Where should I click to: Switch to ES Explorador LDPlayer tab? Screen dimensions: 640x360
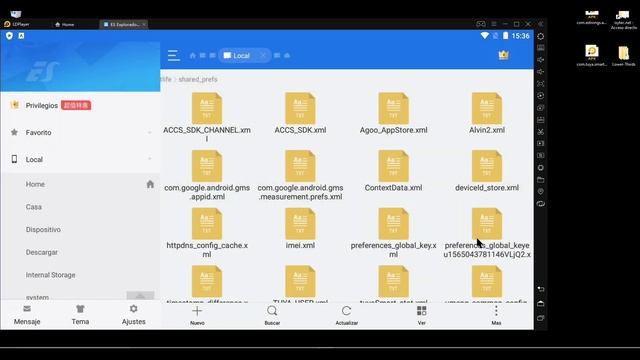click(x=124, y=24)
